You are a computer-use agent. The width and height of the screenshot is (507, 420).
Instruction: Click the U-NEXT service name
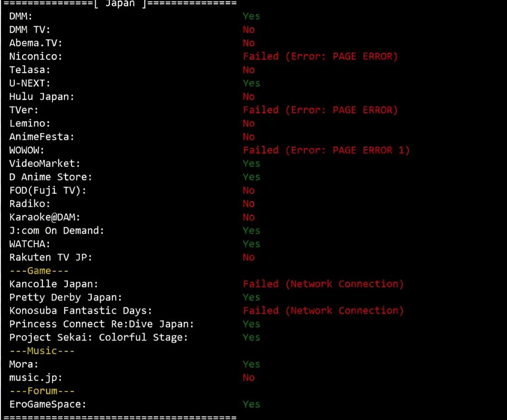point(30,83)
